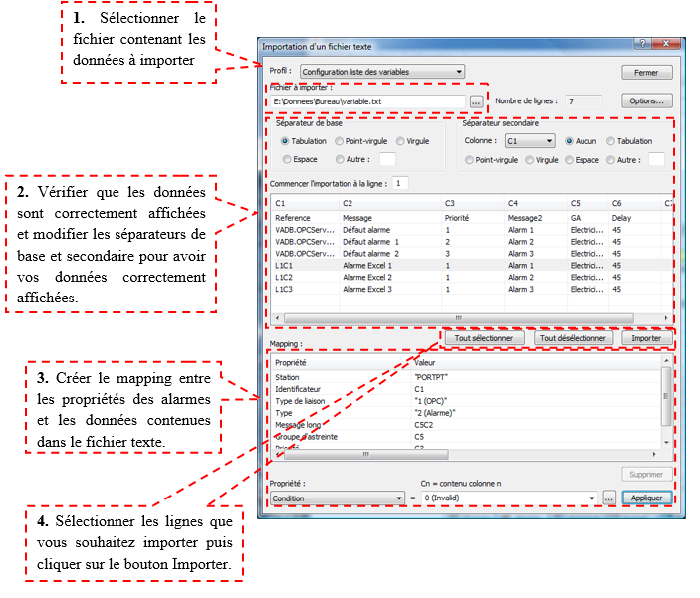The width and height of the screenshot is (700, 598).
Task: Click the Importer button
Action: coord(646,337)
